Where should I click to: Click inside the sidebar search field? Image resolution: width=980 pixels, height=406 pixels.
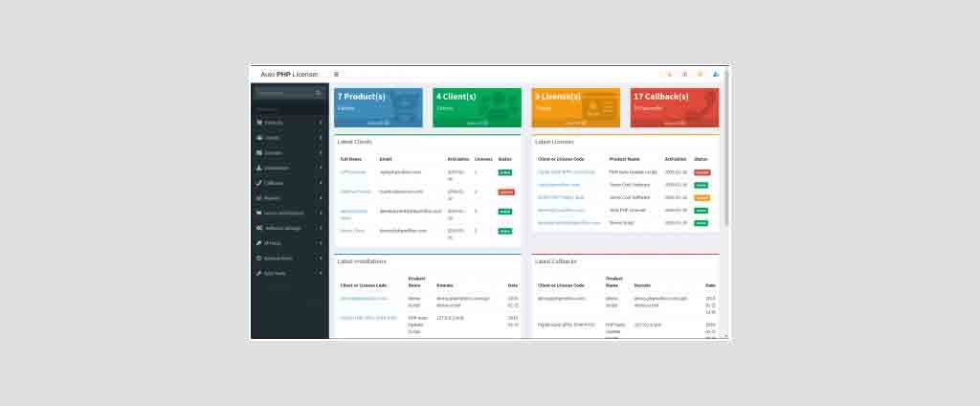[284, 93]
